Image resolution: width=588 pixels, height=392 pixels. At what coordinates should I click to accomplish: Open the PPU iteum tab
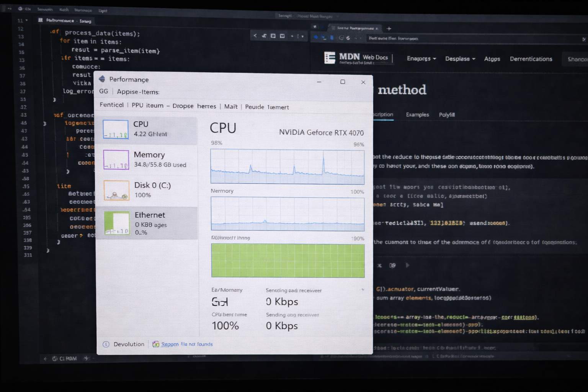pos(147,105)
